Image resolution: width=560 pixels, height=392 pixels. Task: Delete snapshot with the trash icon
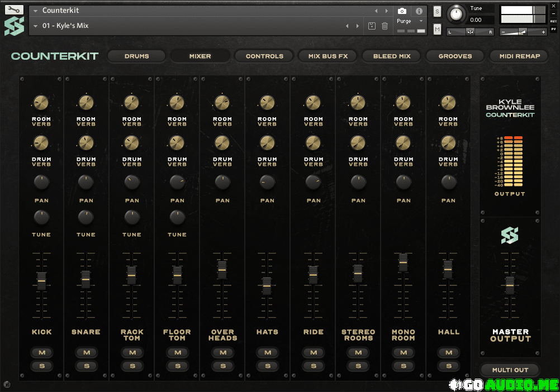click(385, 26)
